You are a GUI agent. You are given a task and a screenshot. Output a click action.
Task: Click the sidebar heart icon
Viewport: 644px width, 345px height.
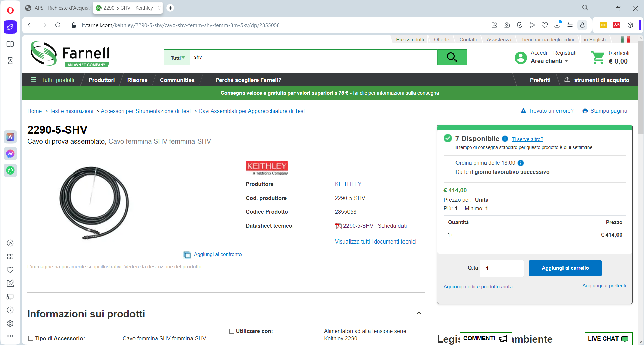(x=10, y=270)
